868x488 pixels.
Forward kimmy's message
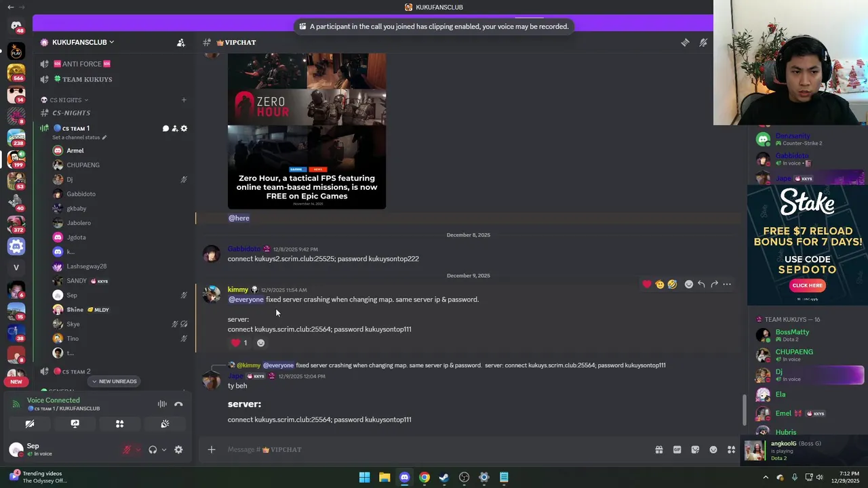coord(714,284)
